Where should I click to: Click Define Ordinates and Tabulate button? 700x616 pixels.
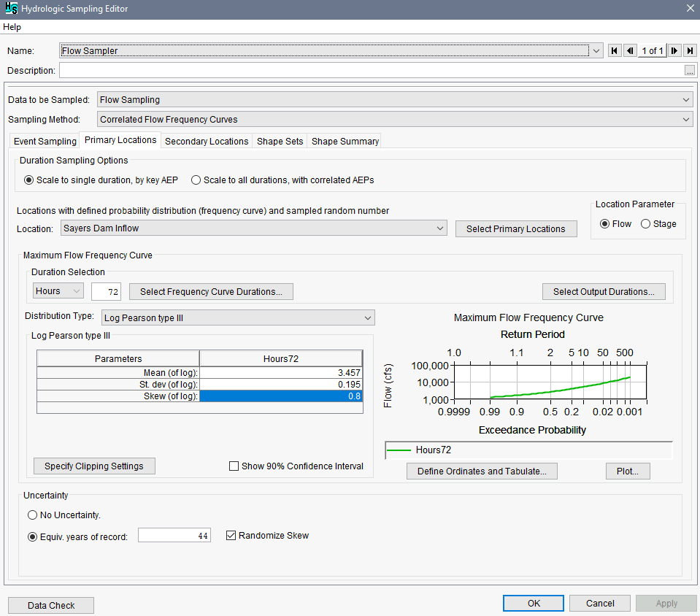coord(482,471)
